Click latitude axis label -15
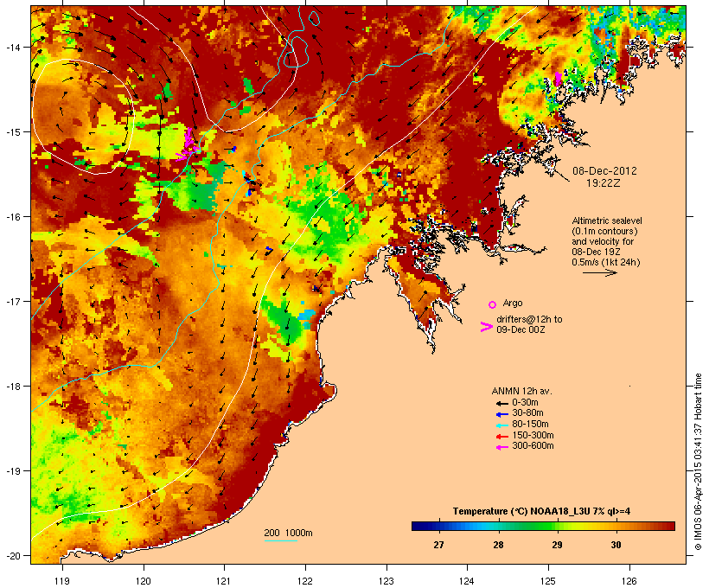 click(x=12, y=132)
